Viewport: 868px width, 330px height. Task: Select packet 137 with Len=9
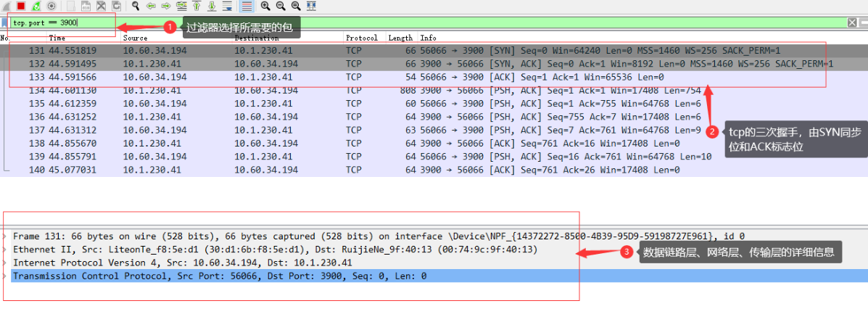(x=434, y=130)
